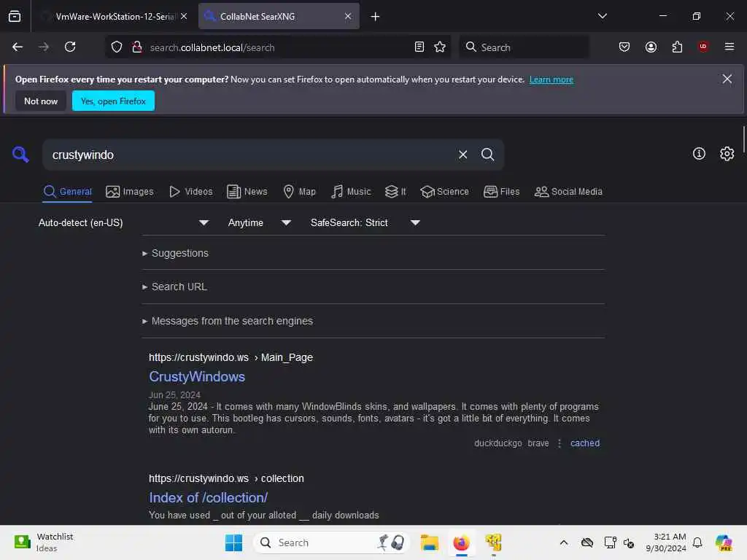Open the Anytime time range dropdown

pos(259,222)
